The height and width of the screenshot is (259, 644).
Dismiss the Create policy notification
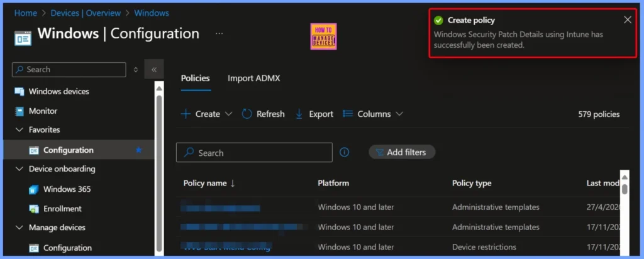[x=628, y=19]
